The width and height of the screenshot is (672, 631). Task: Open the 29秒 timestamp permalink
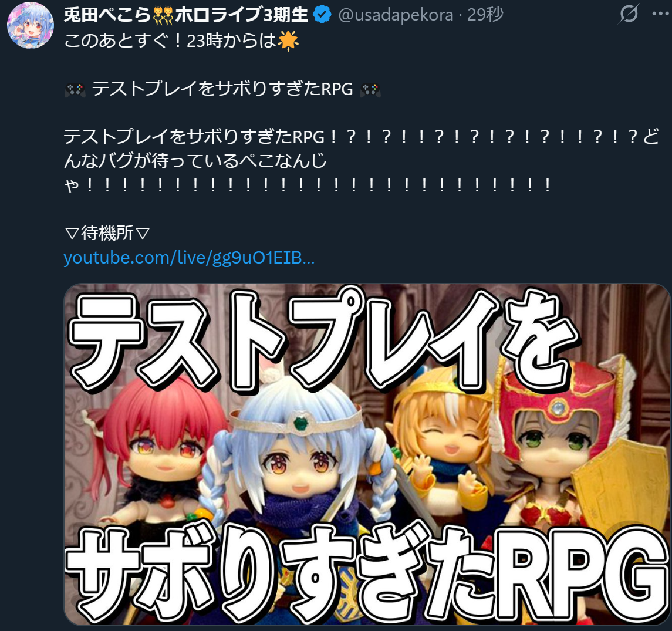pyautogui.click(x=485, y=15)
